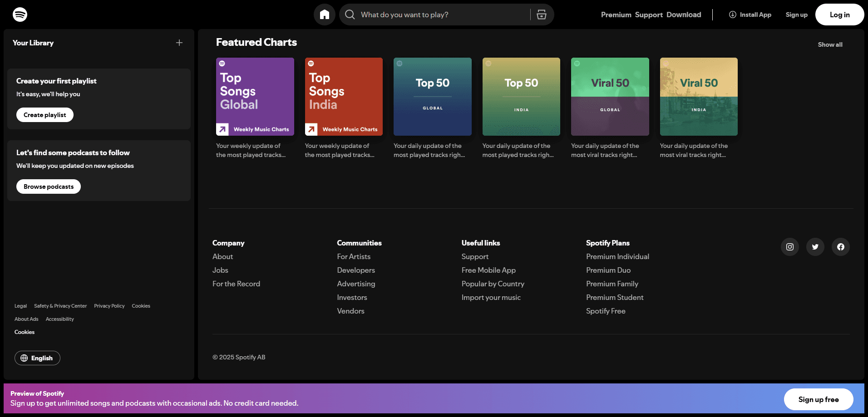Viewport: 868px width, 417px height.
Task: Open the Import your music link
Action: click(491, 297)
